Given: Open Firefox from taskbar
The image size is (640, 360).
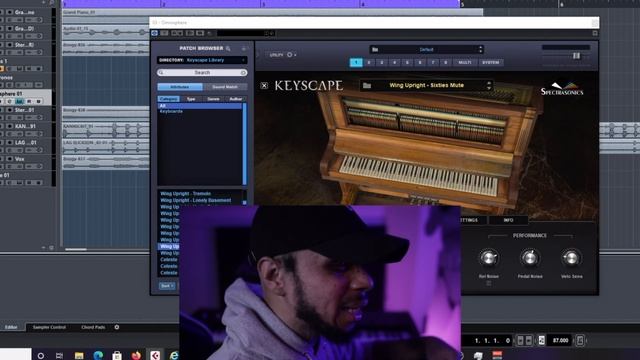Looking at the screenshot, I should (136, 356).
